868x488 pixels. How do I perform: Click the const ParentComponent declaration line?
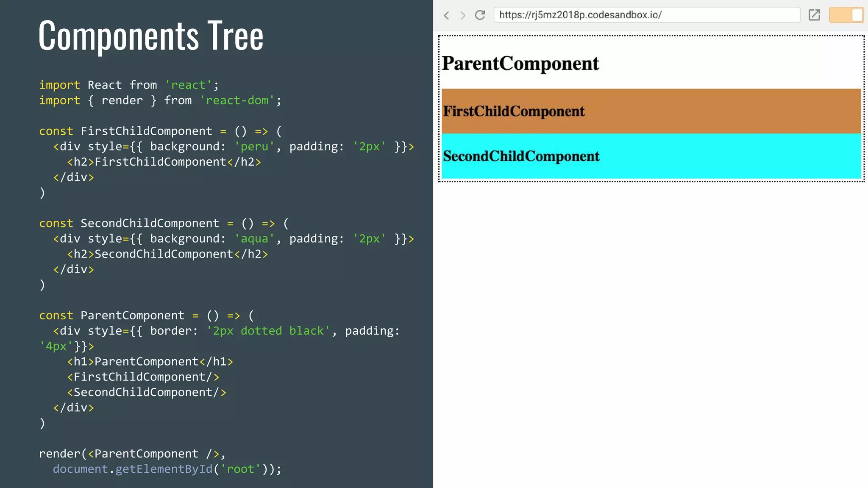pyautogui.click(x=146, y=316)
